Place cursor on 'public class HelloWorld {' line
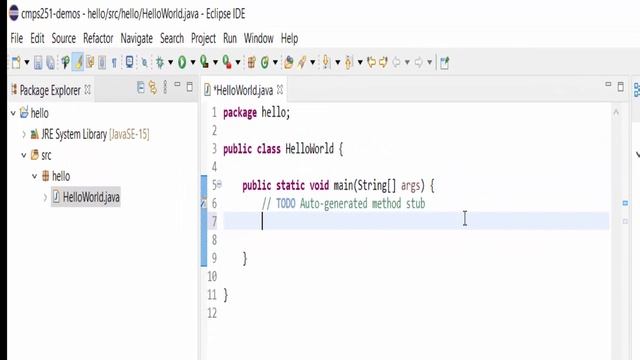Screen dimensions: 640x360 (x=283, y=149)
